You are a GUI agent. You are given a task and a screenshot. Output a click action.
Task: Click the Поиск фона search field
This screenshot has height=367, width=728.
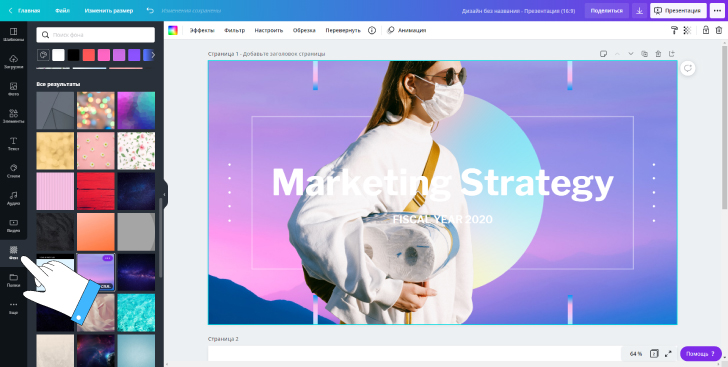(96, 35)
